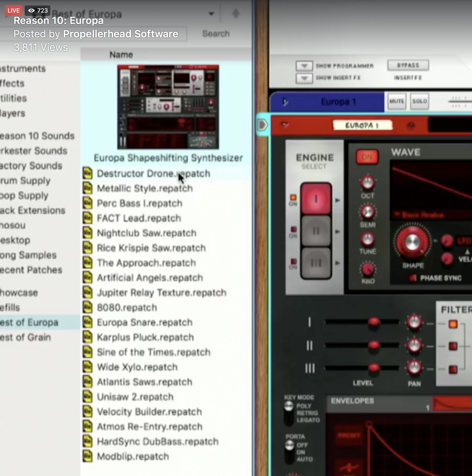Click the BYPASS button
472x476 pixels.
408,65
